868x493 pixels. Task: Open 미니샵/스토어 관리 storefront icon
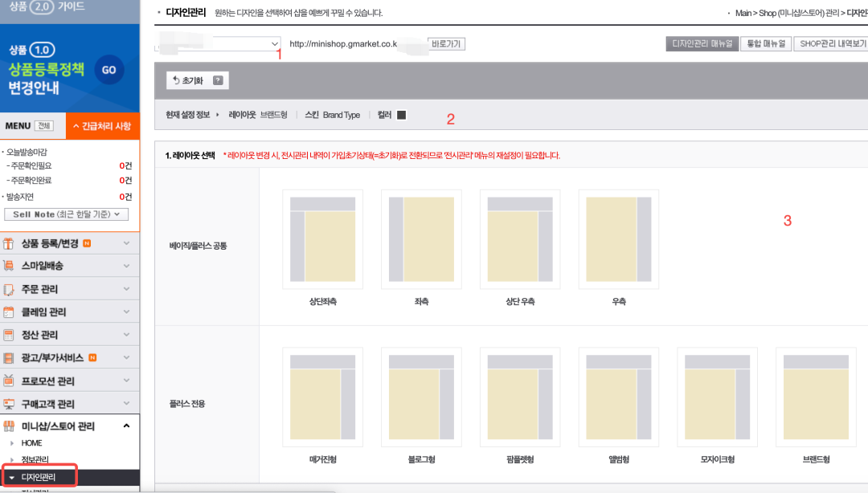(10, 426)
